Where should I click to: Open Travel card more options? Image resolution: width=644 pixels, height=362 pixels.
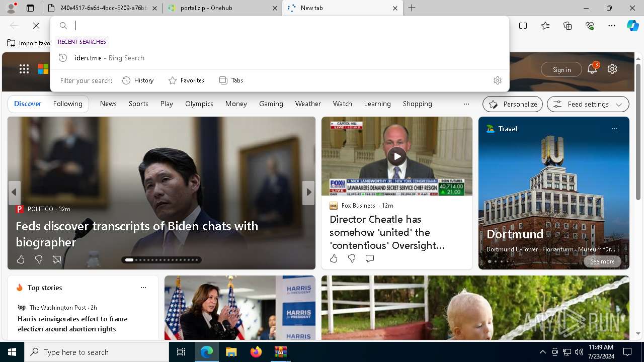tap(614, 129)
